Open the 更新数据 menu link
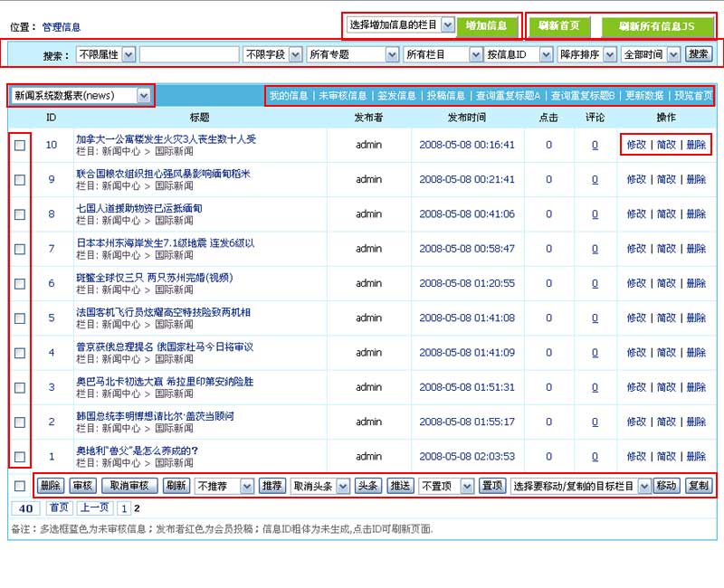This screenshot has height=588, width=724. 644,95
